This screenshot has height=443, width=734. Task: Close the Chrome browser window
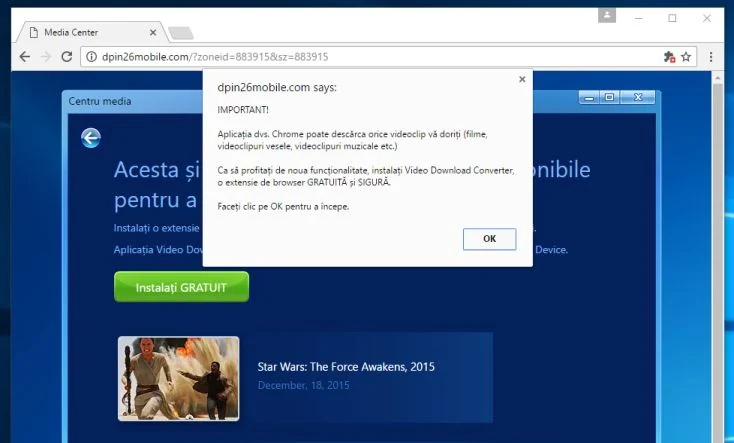(707, 18)
